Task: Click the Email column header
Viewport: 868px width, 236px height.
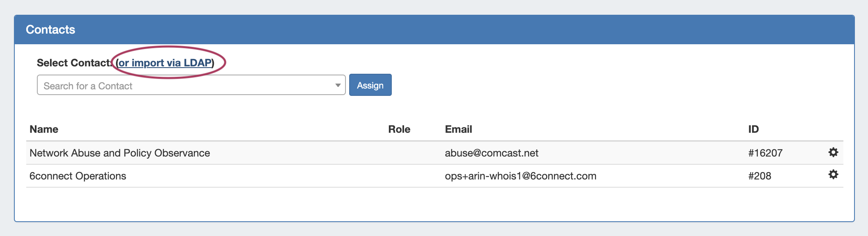Action: 458,129
